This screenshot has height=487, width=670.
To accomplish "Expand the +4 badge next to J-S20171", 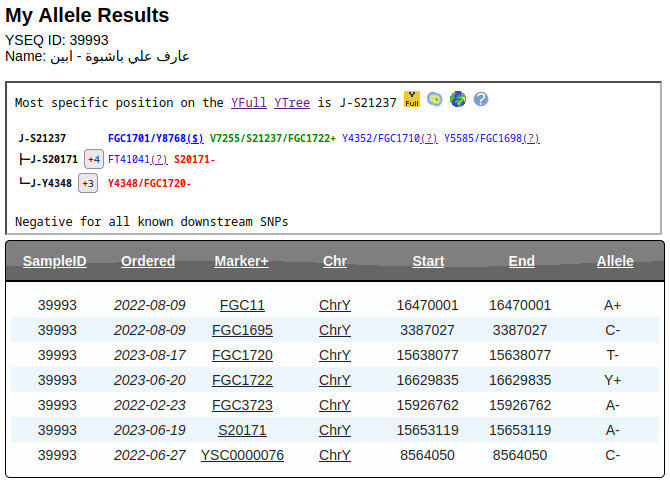I will (x=94, y=159).
